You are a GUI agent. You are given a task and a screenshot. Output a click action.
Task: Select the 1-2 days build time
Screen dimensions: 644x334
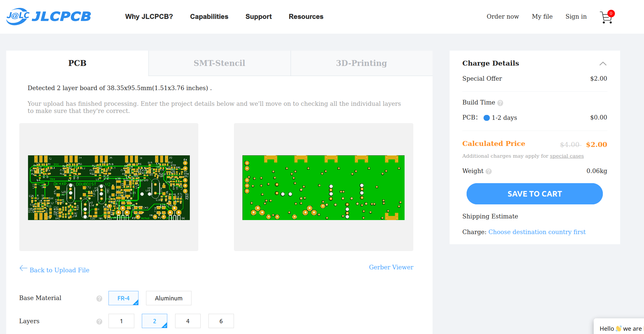487,118
